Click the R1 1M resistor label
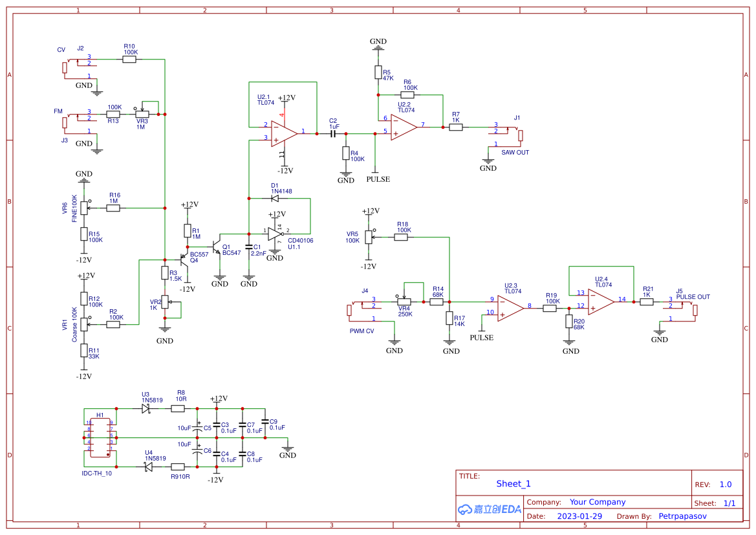This screenshot has width=756, height=535. click(196, 234)
